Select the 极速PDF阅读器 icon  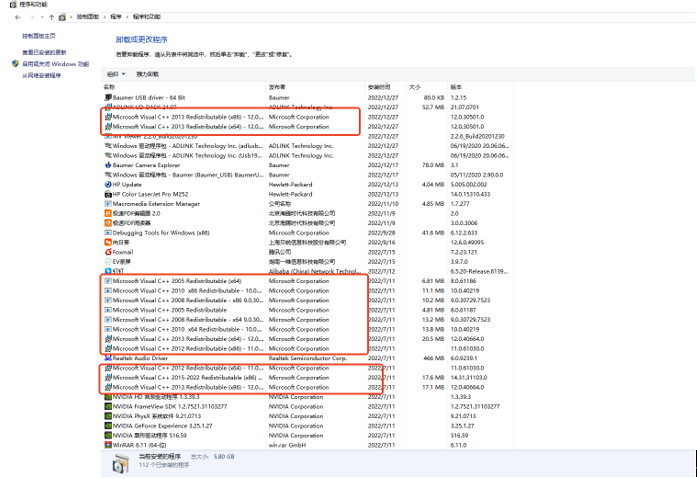pyautogui.click(x=108, y=223)
